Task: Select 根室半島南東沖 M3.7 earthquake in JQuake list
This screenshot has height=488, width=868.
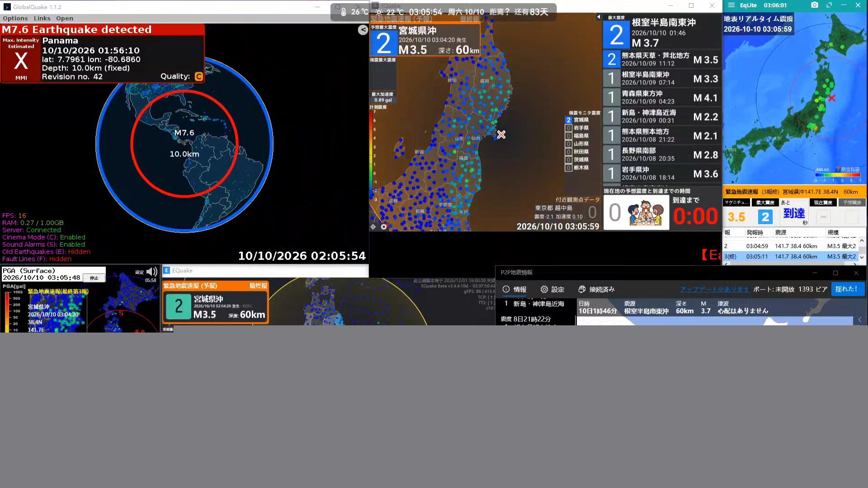Action: click(x=661, y=32)
